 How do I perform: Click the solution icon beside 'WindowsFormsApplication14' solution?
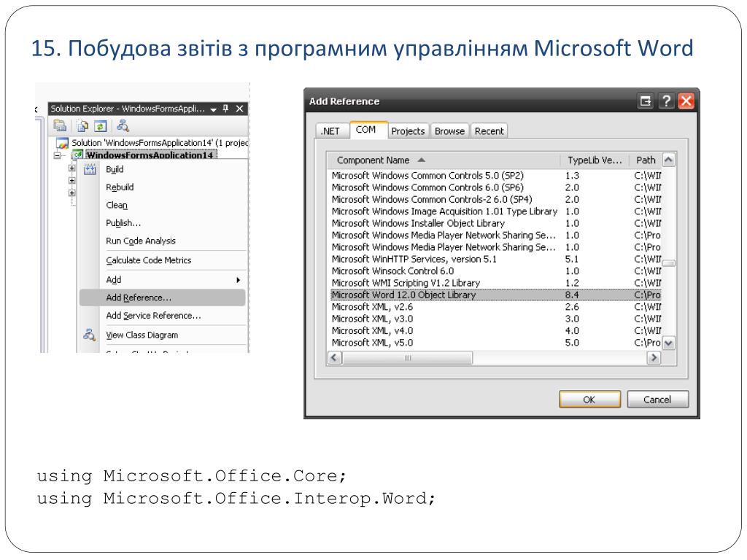pyautogui.click(x=63, y=143)
